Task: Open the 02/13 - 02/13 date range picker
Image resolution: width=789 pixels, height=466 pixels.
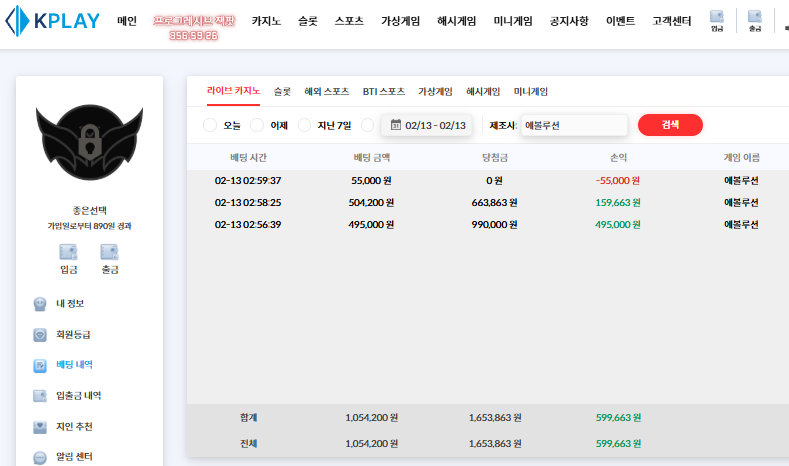Action: (x=430, y=125)
